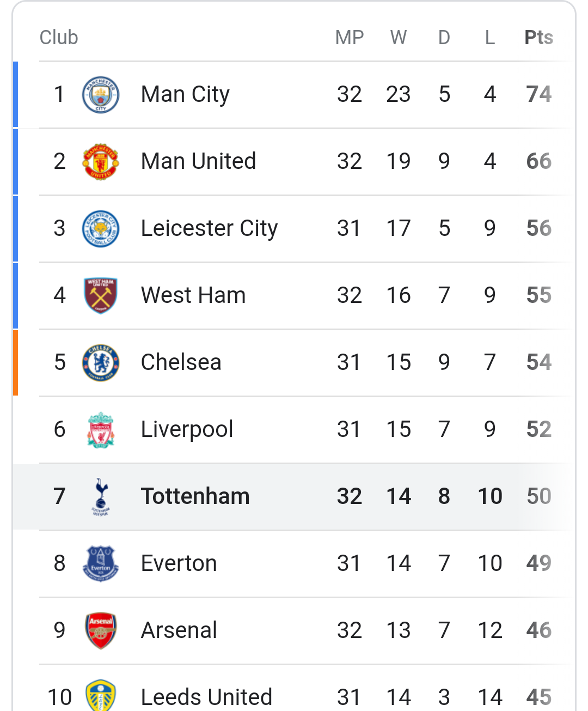Click the Man City club crest
Screen dimensions: 588x711
(101, 95)
